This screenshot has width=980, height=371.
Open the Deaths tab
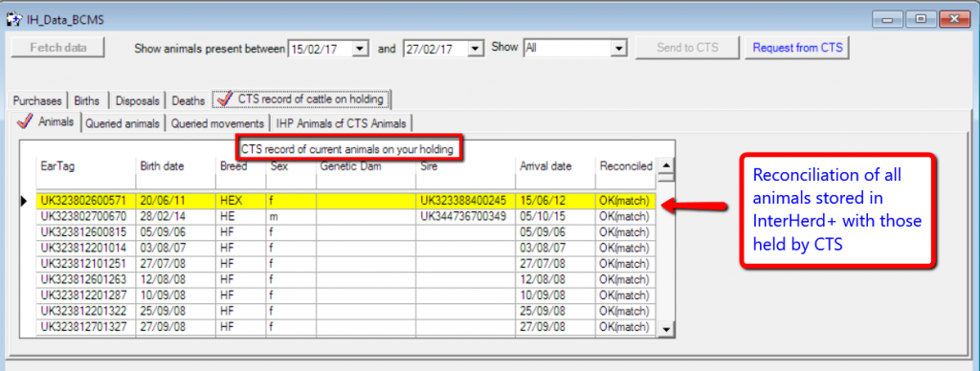tap(189, 100)
